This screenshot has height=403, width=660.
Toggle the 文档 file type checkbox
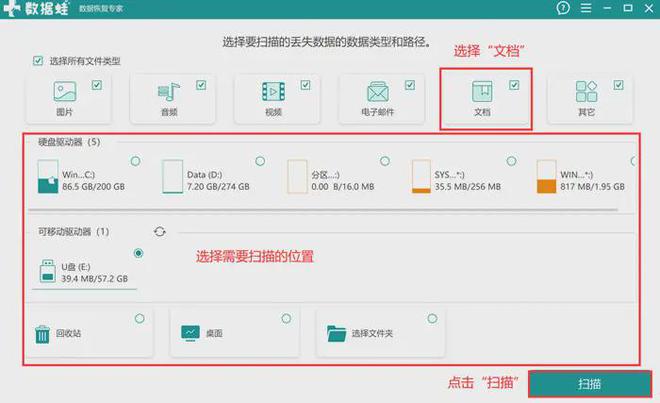point(514,85)
